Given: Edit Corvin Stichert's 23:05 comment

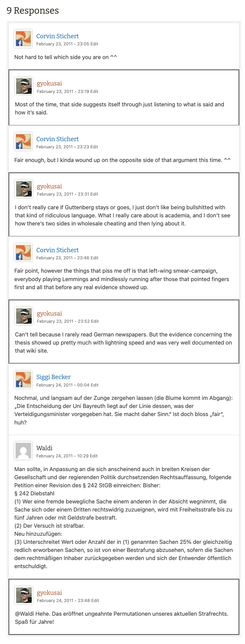Looking at the screenshot, I should click(94, 44).
